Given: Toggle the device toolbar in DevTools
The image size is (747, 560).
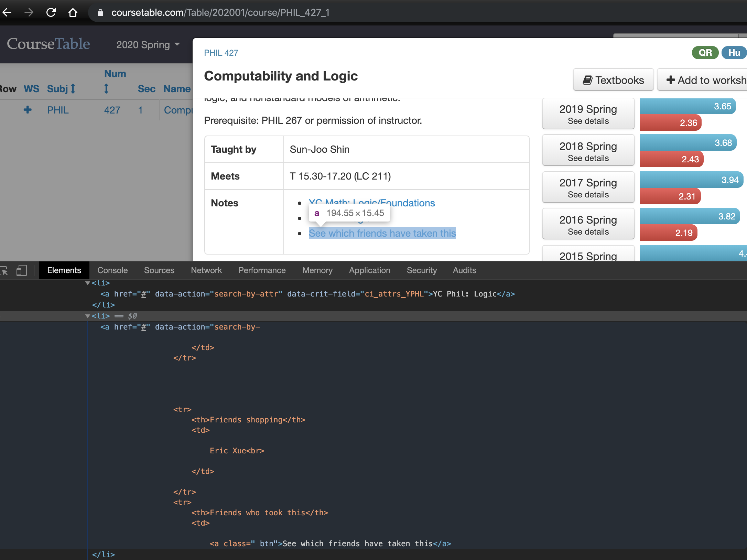Looking at the screenshot, I should point(22,271).
